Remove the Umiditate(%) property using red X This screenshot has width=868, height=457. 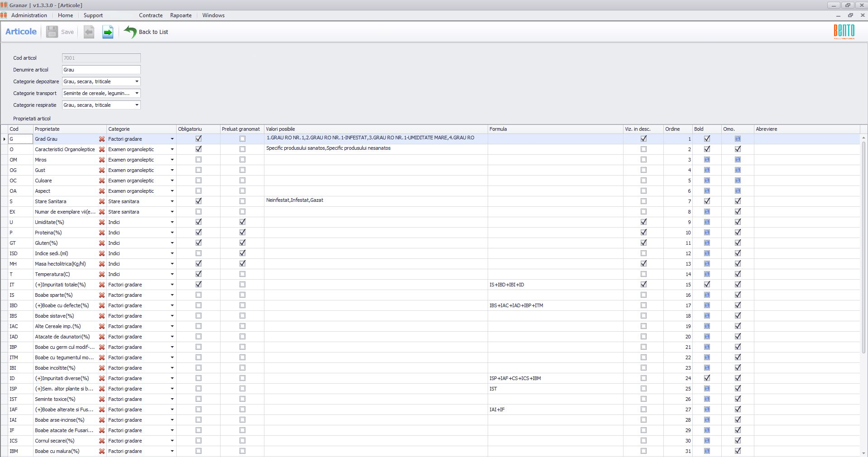[x=102, y=222]
